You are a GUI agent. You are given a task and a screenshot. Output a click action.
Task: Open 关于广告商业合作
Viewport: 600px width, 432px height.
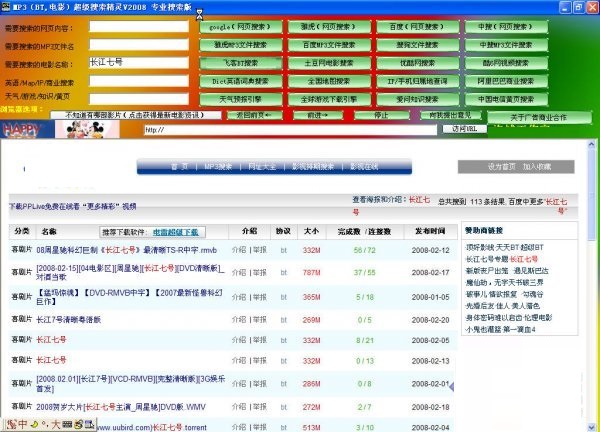pyautogui.click(x=539, y=117)
